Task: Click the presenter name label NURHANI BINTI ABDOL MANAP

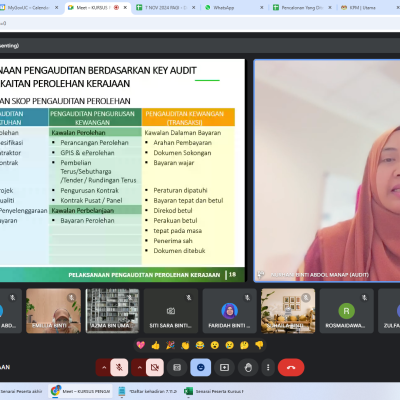Action: pos(320,275)
